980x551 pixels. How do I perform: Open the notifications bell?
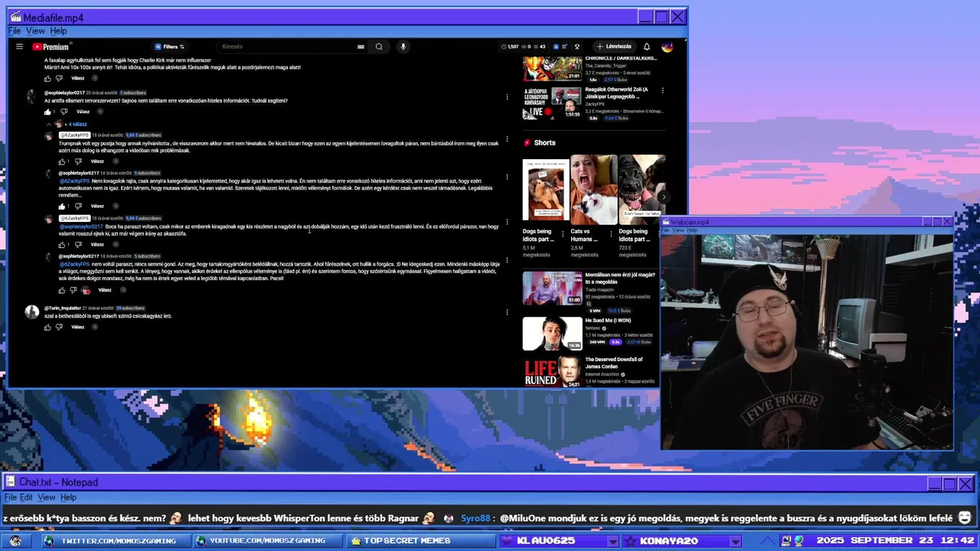[646, 47]
